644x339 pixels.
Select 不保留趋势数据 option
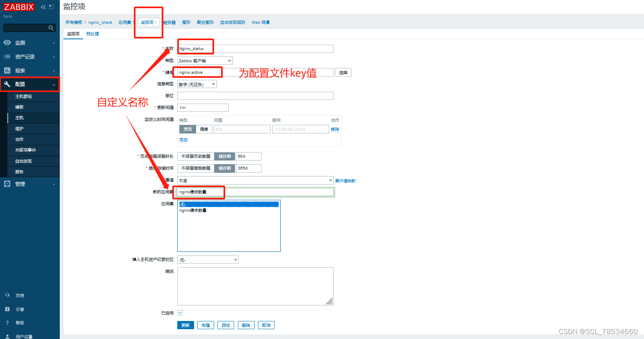pos(196,168)
